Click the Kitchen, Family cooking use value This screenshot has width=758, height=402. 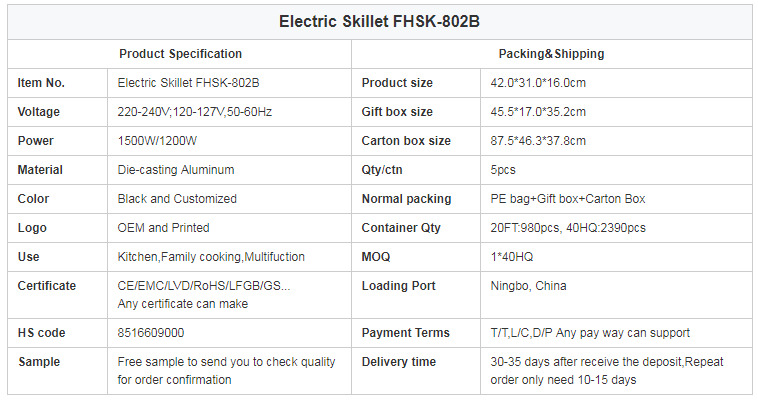click(x=211, y=257)
